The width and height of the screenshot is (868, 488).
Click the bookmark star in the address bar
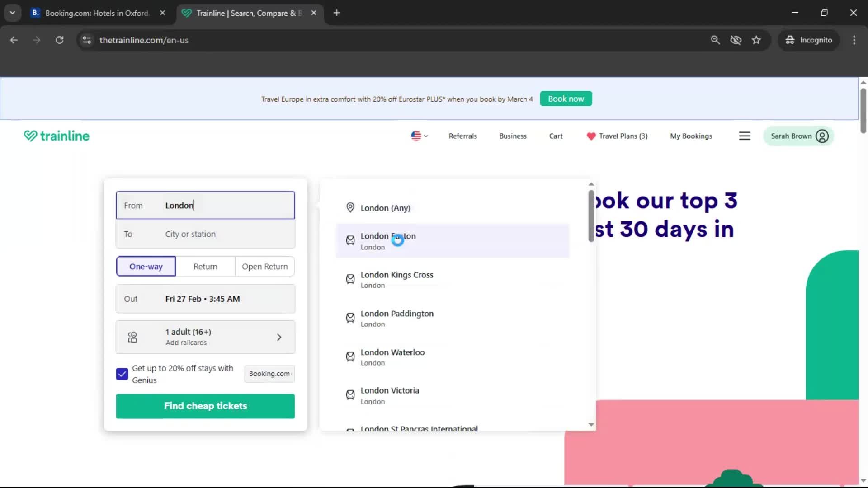tap(756, 40)
